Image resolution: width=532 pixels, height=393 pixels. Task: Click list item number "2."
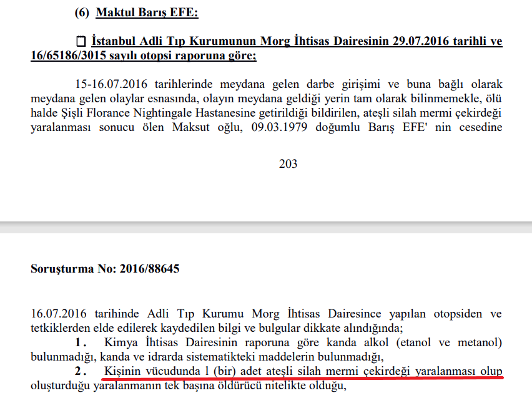[x=79, y=371]
